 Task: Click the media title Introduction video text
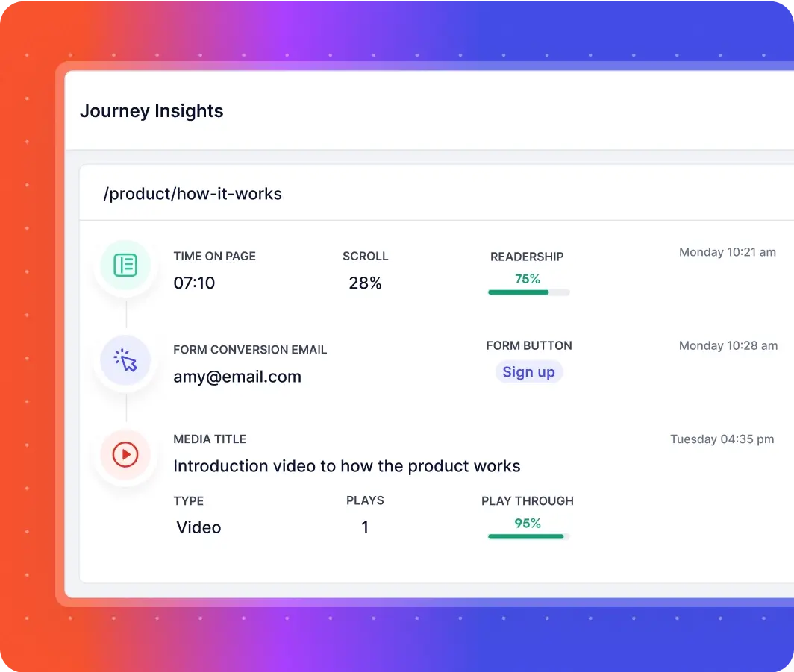[347, 466]
